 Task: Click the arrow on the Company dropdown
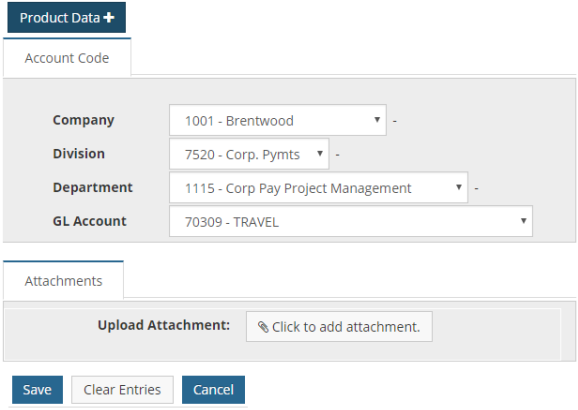pyautogui.click(x=377, y=119)
